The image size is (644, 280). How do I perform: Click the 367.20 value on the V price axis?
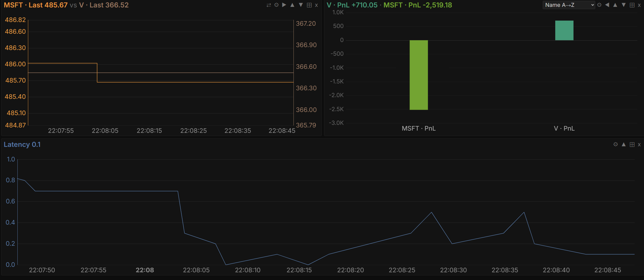pyautogui.click(x=306, y=23)
